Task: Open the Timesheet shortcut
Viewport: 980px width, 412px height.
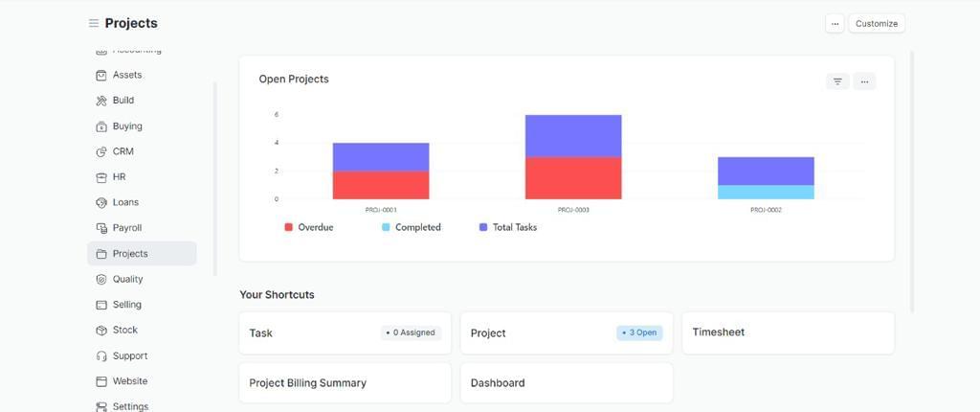Action: click(789, 333)
